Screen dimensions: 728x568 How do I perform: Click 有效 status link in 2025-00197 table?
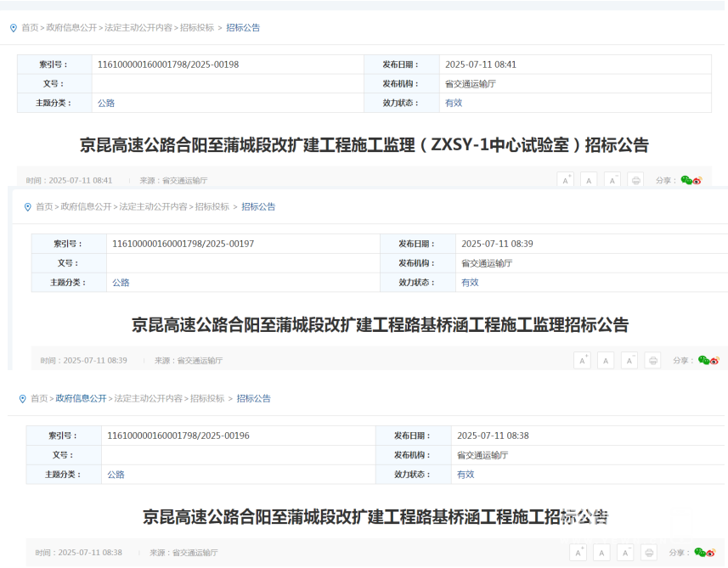(x=470, y=282)
